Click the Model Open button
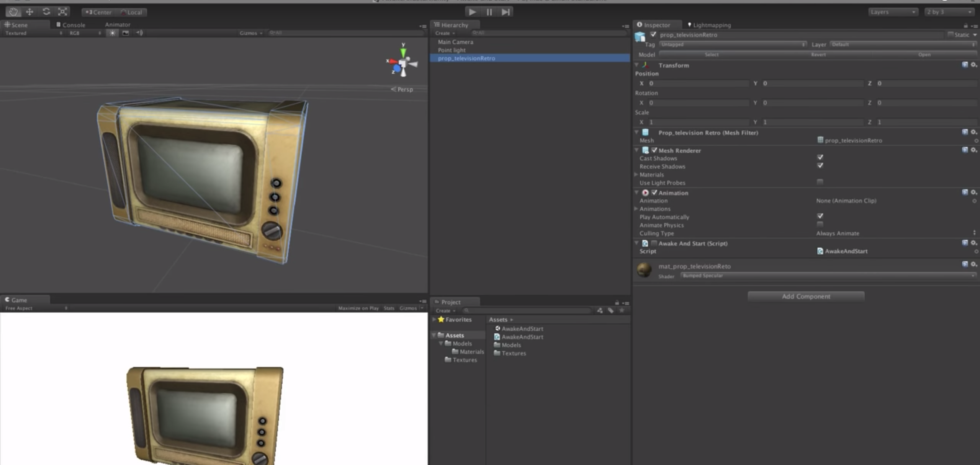 point(924,55)
